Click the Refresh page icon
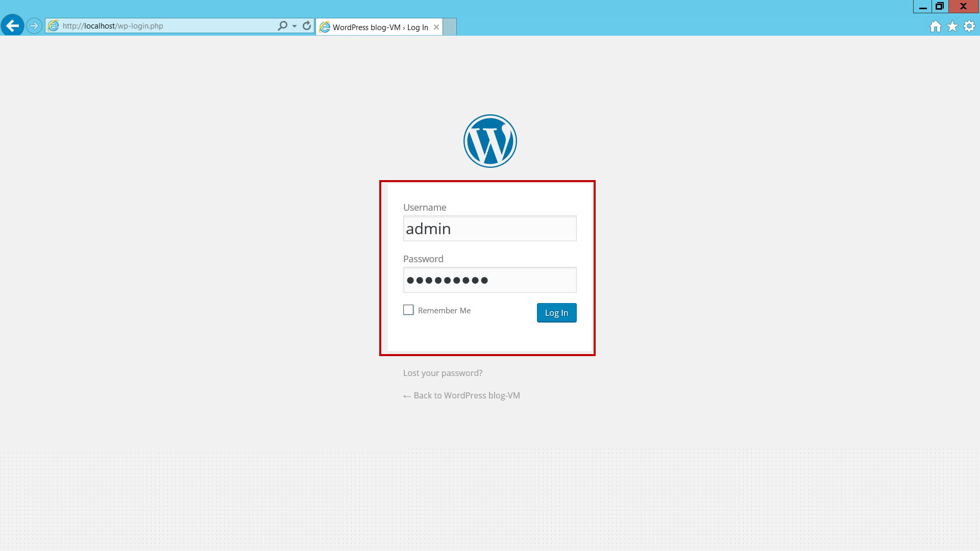 (307, 26)
